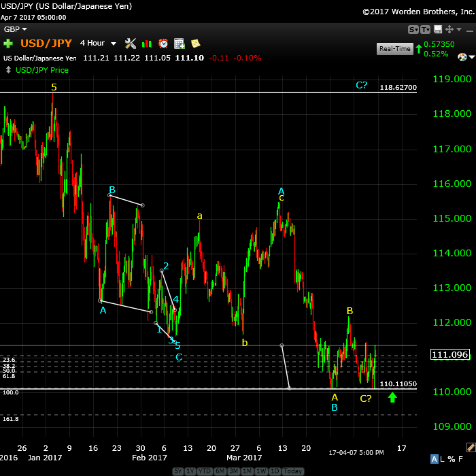Select the 1M time range button
Screen dimensions: 476x476
(247, 471)
